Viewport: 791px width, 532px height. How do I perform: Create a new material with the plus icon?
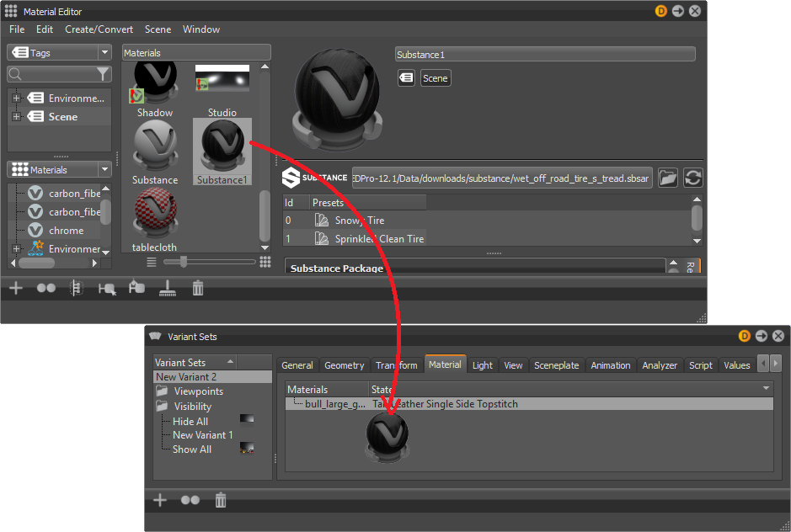[x=15, y=288]
